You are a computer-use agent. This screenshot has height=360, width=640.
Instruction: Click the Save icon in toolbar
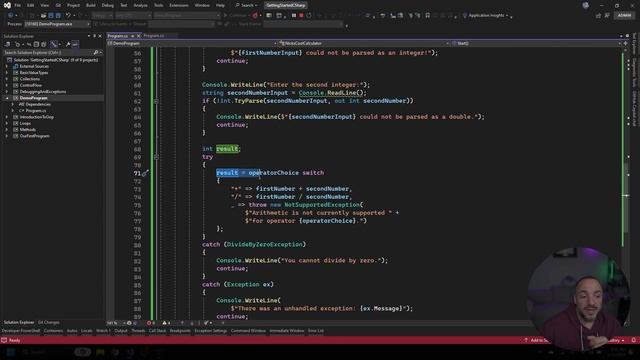(x=51, y=16)
